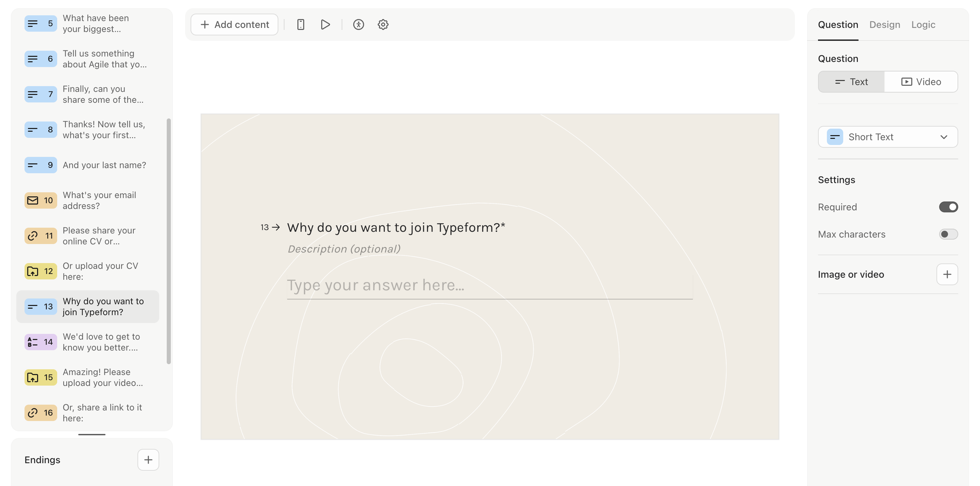Viewport: 980px width, 486px height.
Task: Open 'And your last name?' question
Action: pos(104,165)
